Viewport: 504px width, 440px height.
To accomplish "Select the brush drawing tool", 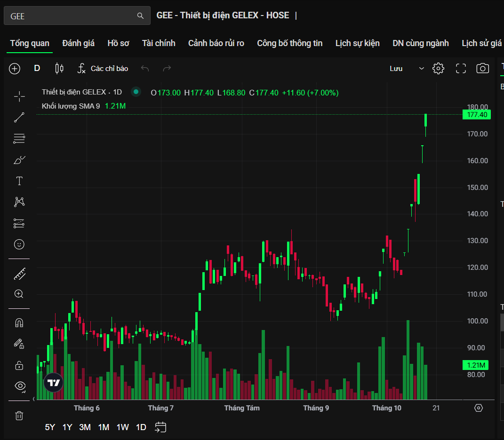I will click(19, 160).
